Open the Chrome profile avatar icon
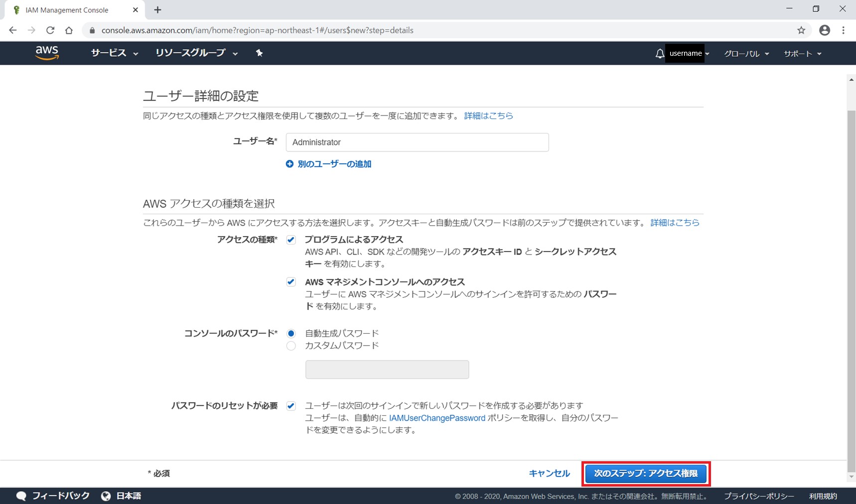The width and height of the screenshot is (856, 504). pos(825,30)
